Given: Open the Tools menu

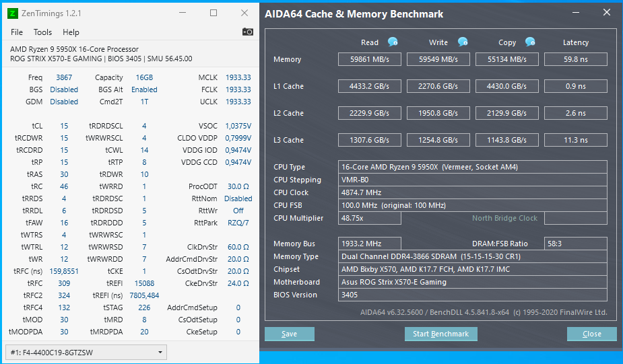Looking at the screenshot, I should (x=42, y=32).
